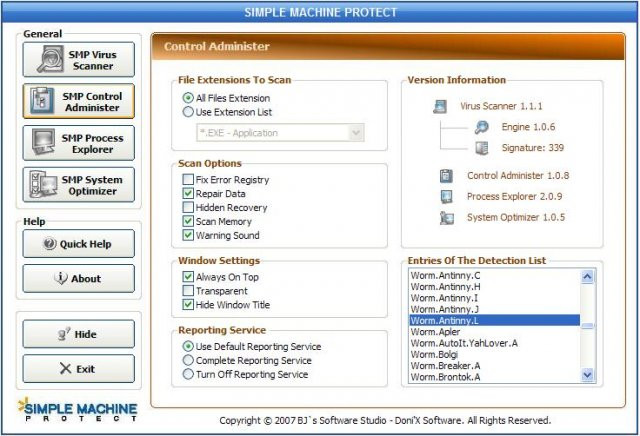Hide the application window

[x=78, y=334]
